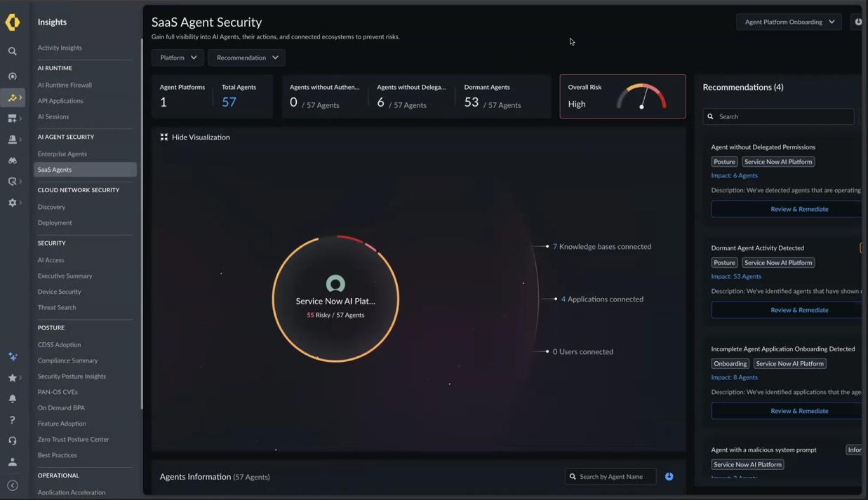Review & Remediate Agent without Delegated Permissions

(787, 209)
